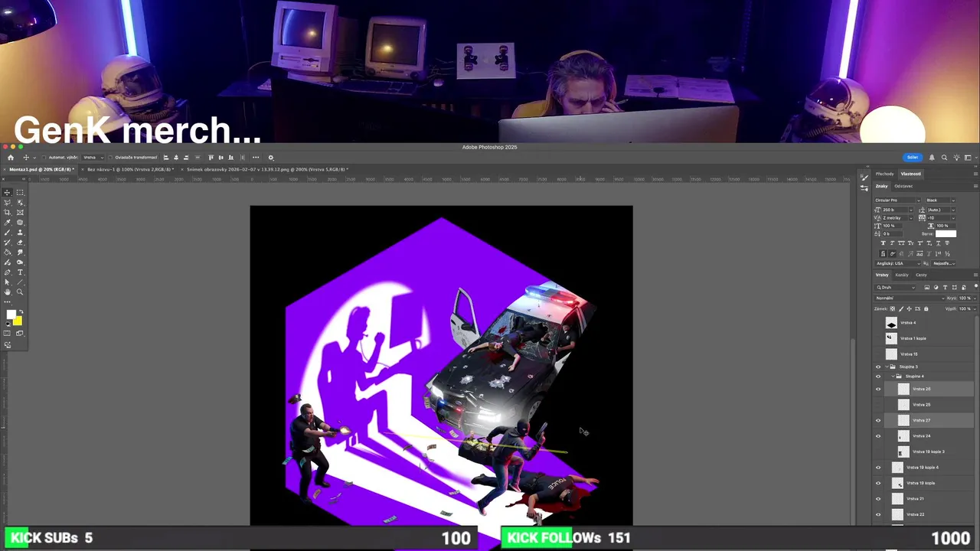The image size is (980, 551).
Task: Activate the Zoom tool in the toolbox
Action: point(20,292)
